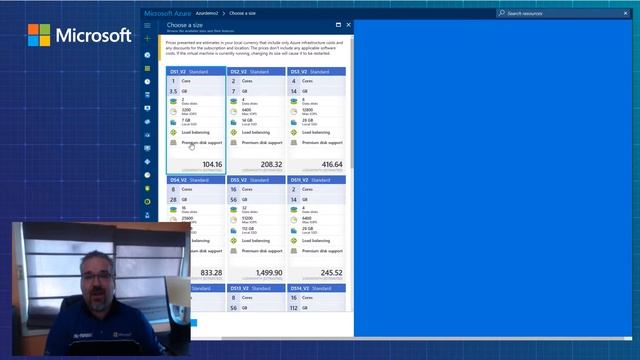Select the DS3_V2 Standard size card header
The image size is (640, 360).
(316, 71)
